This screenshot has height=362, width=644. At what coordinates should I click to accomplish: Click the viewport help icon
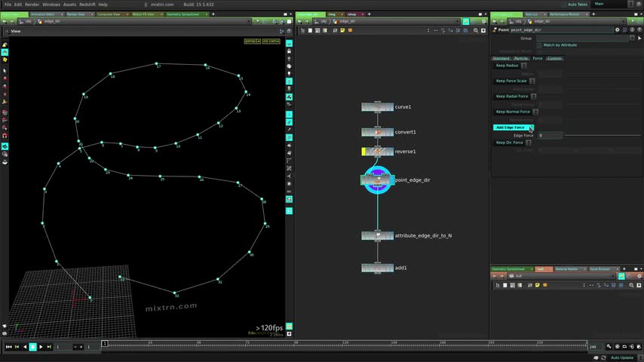(x=289, y=31)
